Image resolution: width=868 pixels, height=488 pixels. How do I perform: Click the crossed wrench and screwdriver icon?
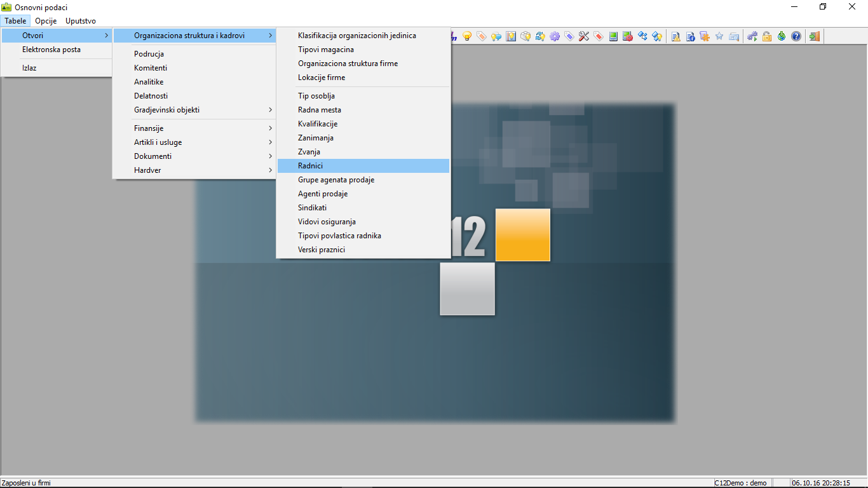[x=583, y=36]
